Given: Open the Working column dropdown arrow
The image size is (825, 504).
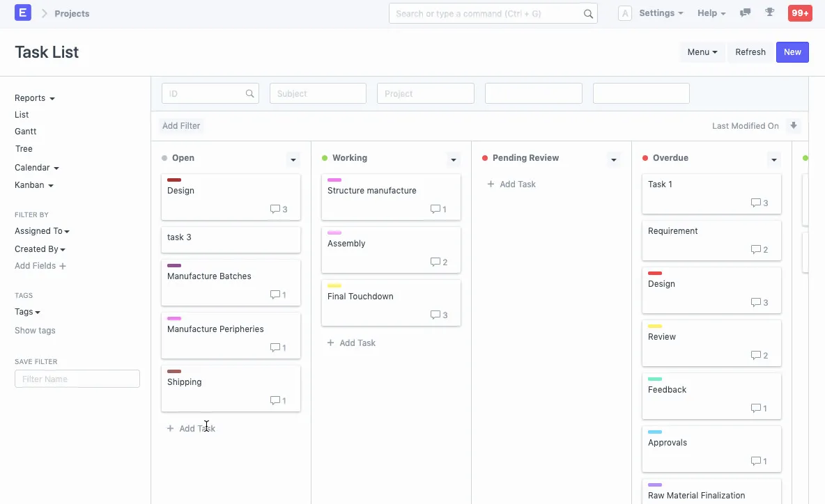Looking at the screenshot, I should point(454,159).
